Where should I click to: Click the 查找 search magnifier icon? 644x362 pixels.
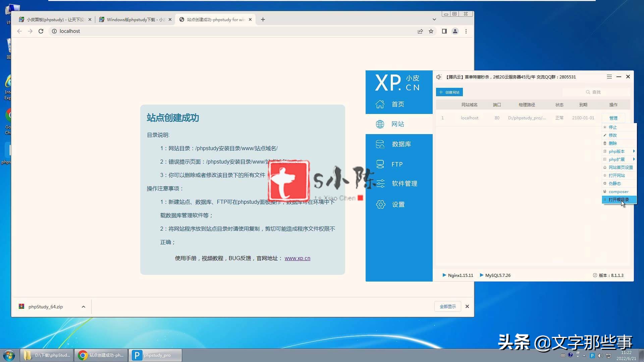coord(588,92)
